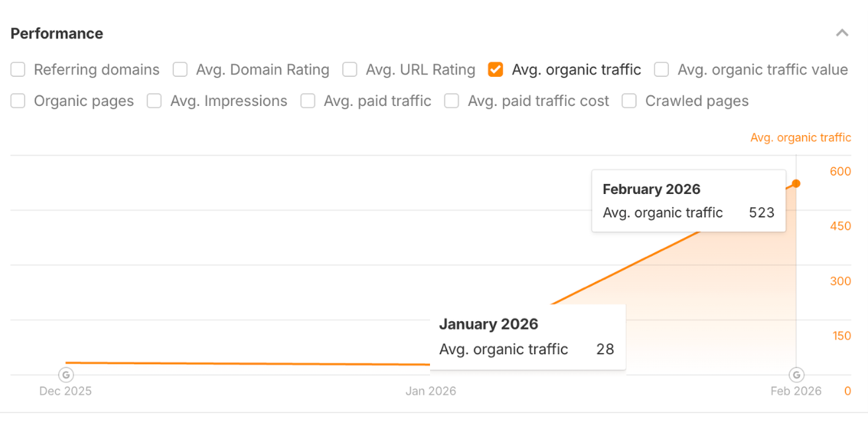Collapse the Performance section using the chevron
The width and height of the screenshot is (868, 425).
tap(842, 32)
